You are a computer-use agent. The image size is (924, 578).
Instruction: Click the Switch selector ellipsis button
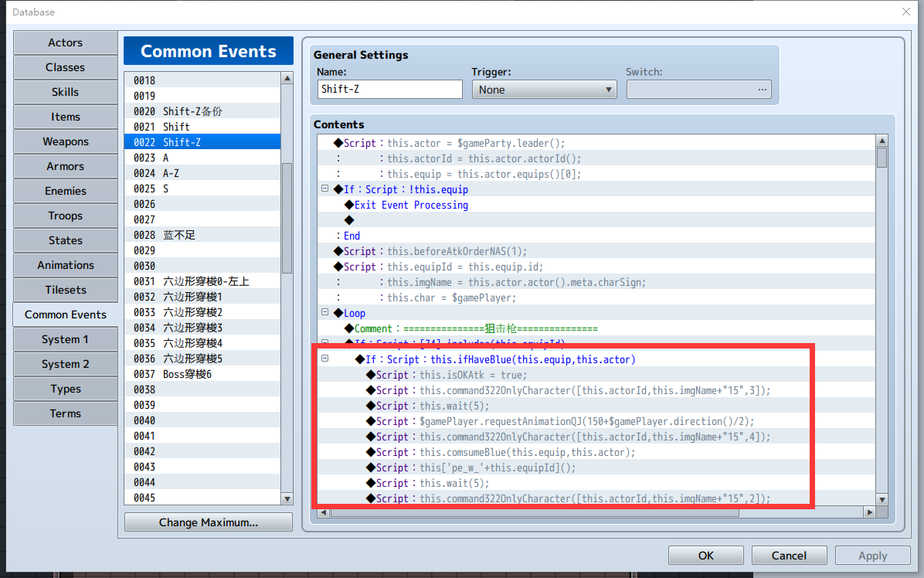click(762, 90)
